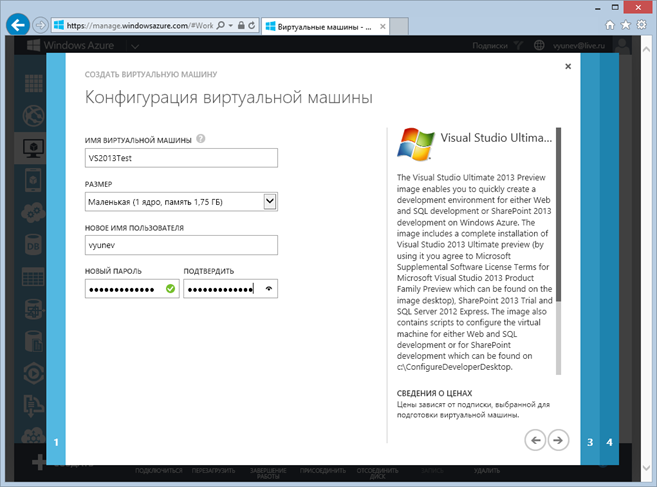Screen dimensions: 657x487
Task: Click the image description scrollbar
Action: click(x=558, y=251)
